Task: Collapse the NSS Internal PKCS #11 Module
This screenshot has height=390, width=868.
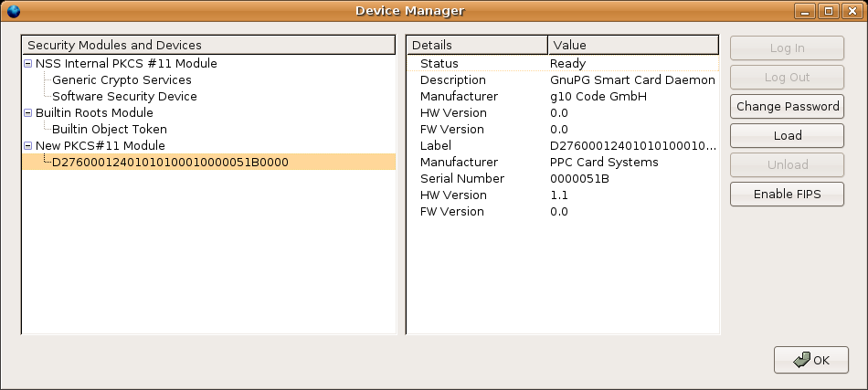Action: coord(27,64)
